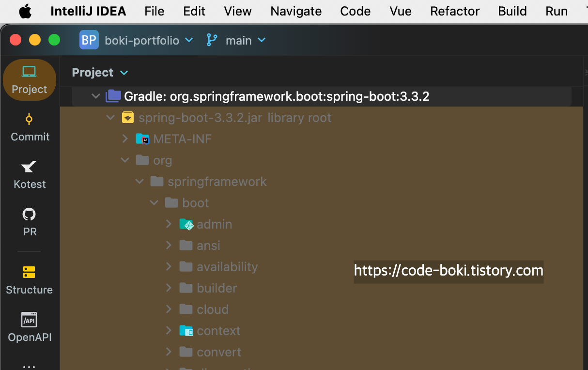Expand the convert folder

pyautogui.click(x=169, y=352)
